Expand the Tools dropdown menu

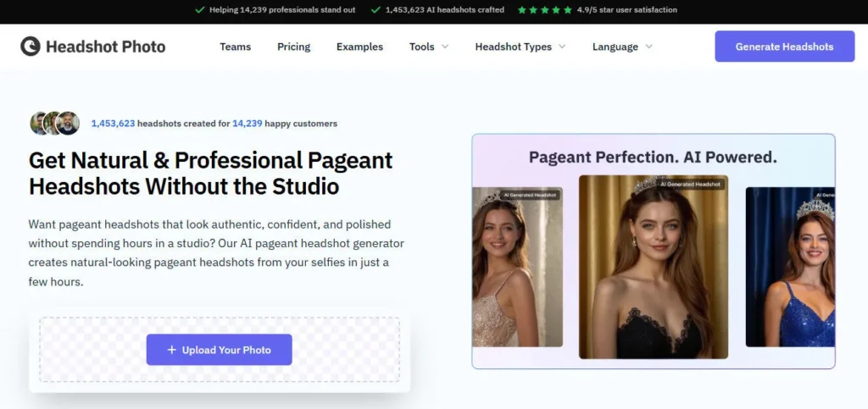428,47
